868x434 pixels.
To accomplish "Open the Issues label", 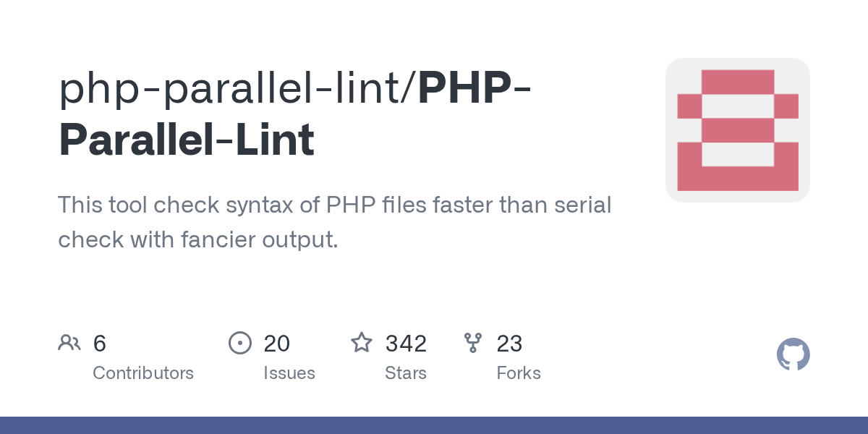I will pos(289,373).
